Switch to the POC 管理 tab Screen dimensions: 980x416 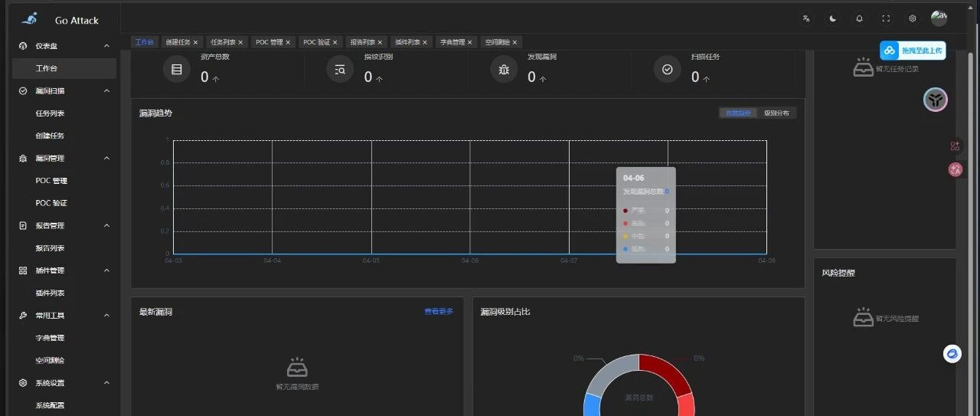coord(269,42)
